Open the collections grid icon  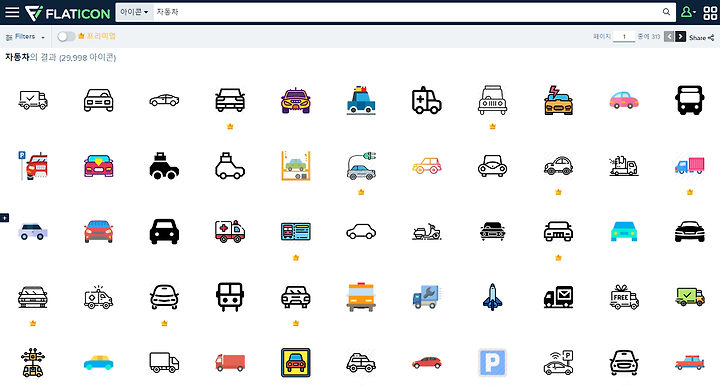click(710, 13)
